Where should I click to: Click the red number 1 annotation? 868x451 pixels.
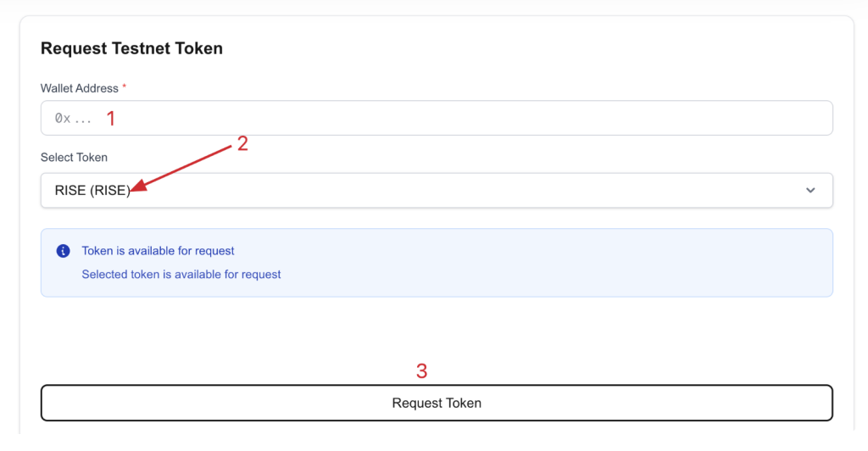[x=110, y=119]
